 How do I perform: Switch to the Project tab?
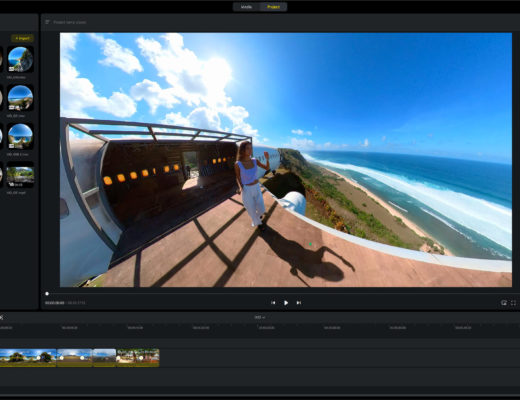[x=273, y=7]
